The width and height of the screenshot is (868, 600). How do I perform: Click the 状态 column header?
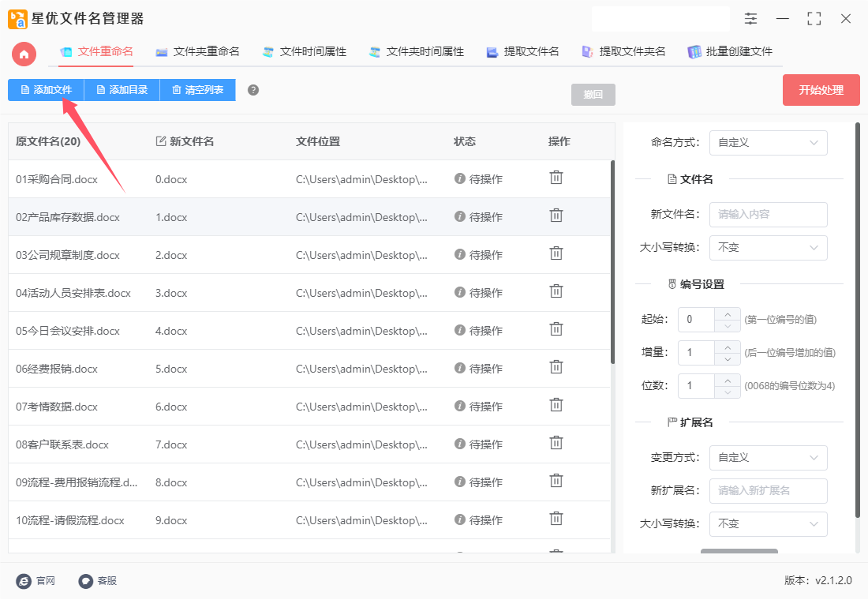click(x=465, y=141)
